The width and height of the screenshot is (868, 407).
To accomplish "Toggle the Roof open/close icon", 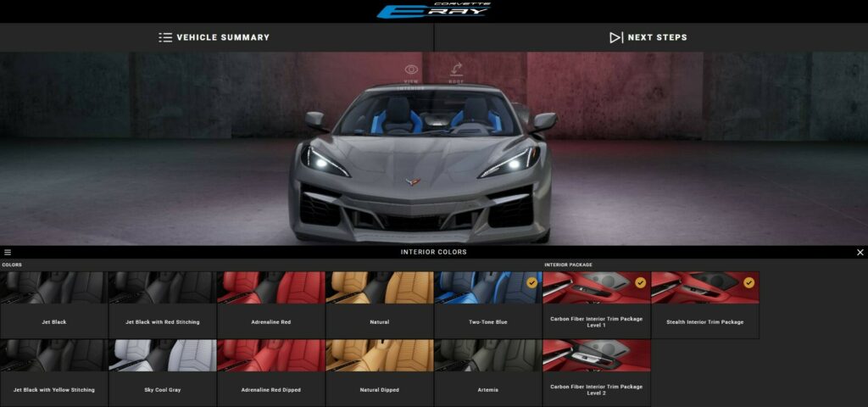I will [456, 70].
